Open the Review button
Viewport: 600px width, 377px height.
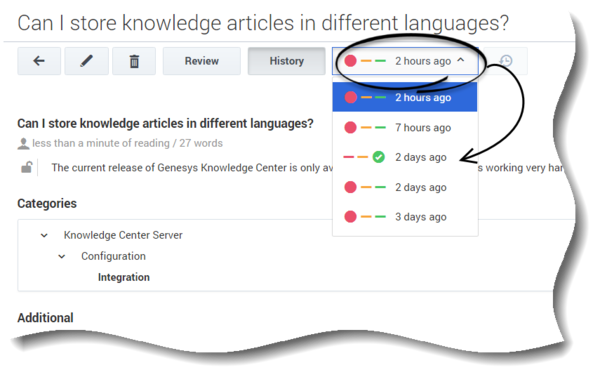[202, 61]
